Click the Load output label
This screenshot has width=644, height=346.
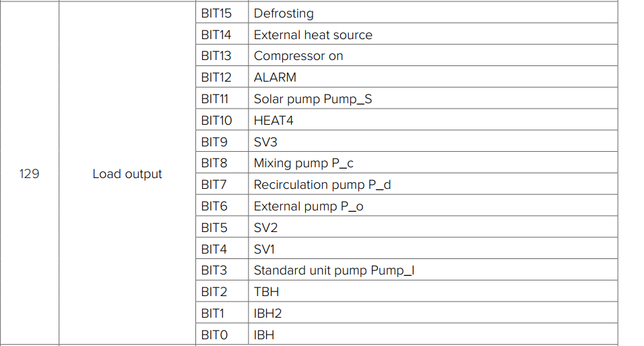pos(127,174)
